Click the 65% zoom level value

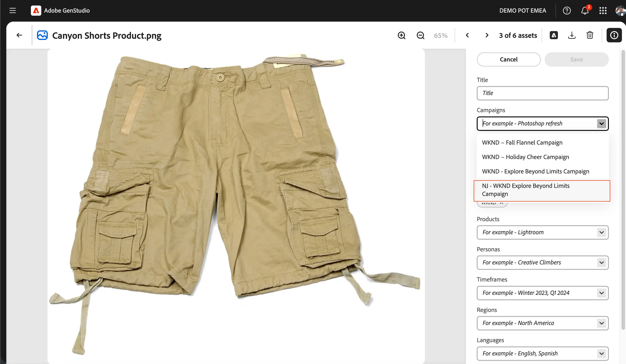pyautogui.click(x=440, y=36)
